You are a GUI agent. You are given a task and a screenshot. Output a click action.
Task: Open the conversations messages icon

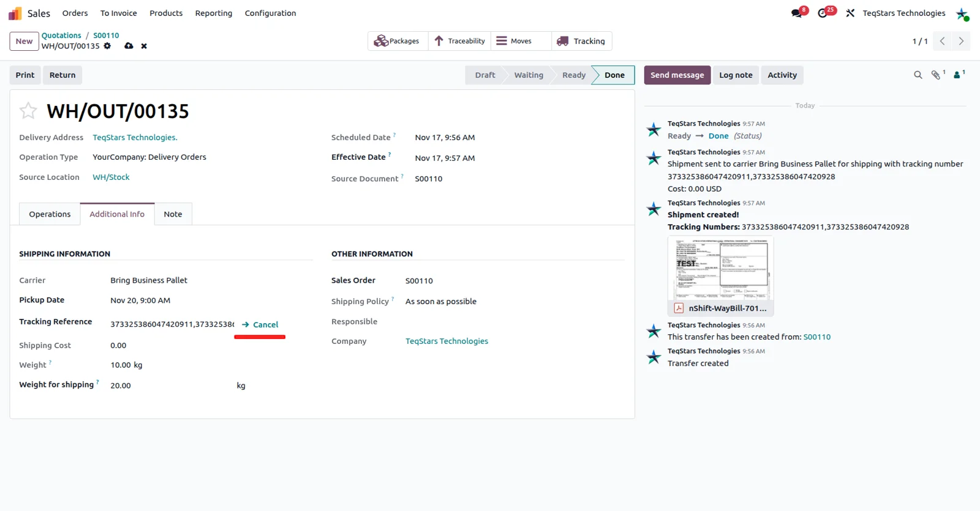pyautogui.click(x=796, y=13)
